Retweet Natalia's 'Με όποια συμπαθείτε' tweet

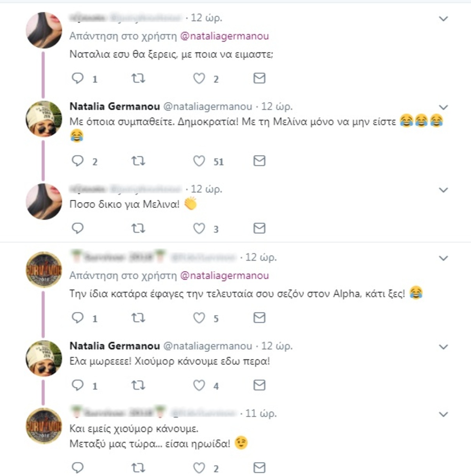[138, 161]
